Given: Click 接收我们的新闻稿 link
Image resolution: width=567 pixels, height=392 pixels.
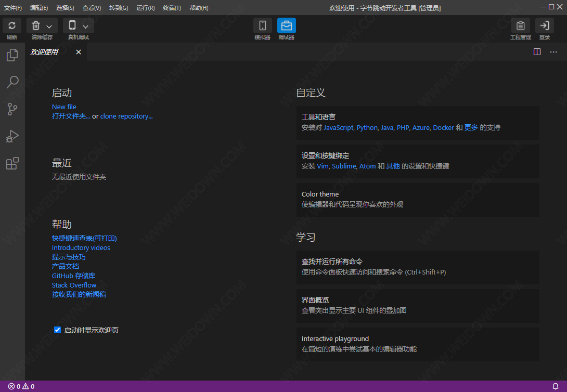Looking at the screenshot, I should click(79, 294).
